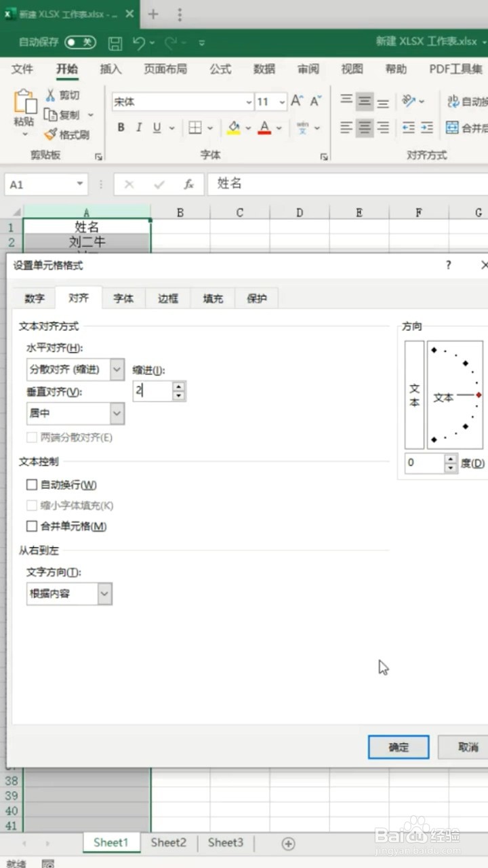Switch to Sheet2 tab
488x868 pixels.
point(168,843)
